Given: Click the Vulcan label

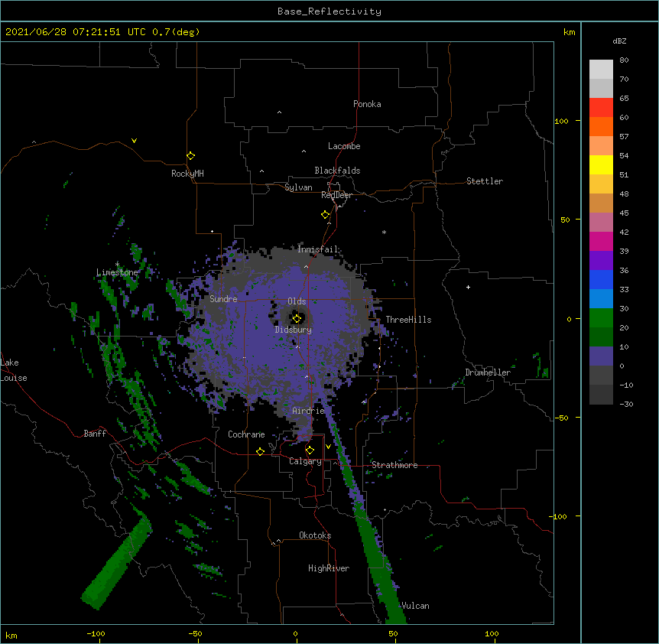Looking at the screenshot, I should tap(415, 606).
